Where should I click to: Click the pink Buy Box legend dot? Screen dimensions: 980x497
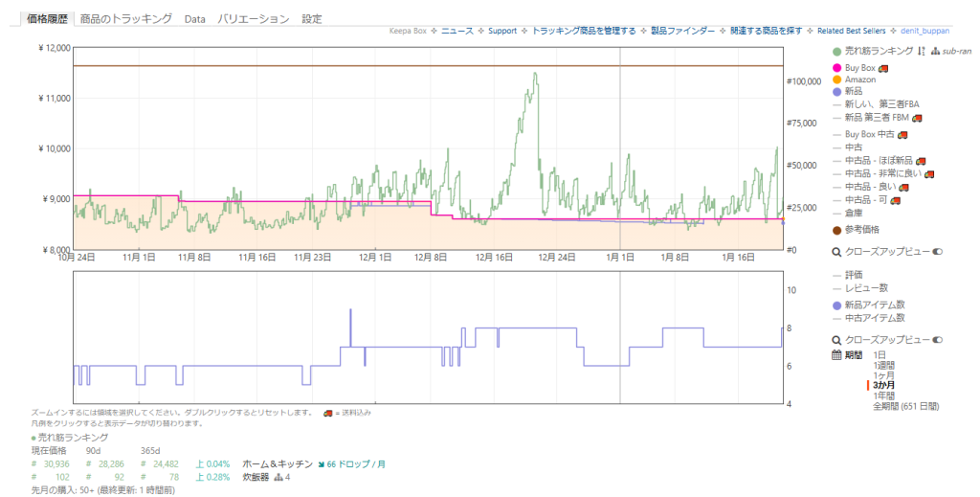[x=837, y=68]
